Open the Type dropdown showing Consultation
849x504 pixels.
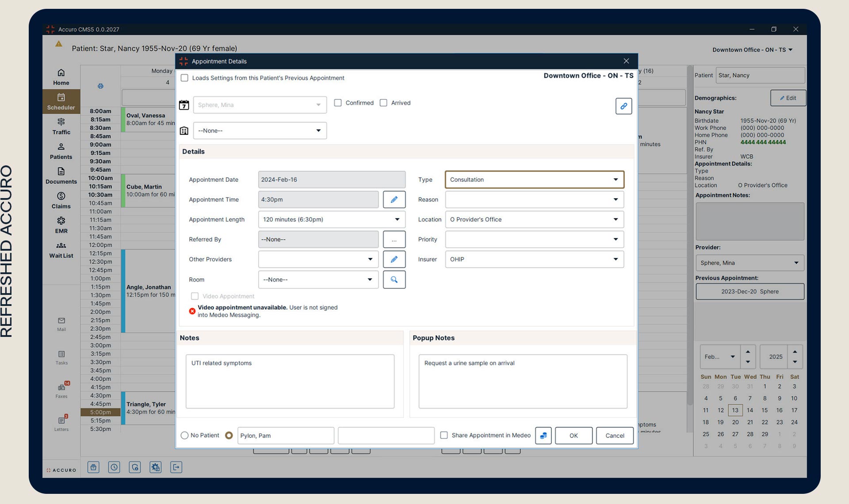[535, 179]
